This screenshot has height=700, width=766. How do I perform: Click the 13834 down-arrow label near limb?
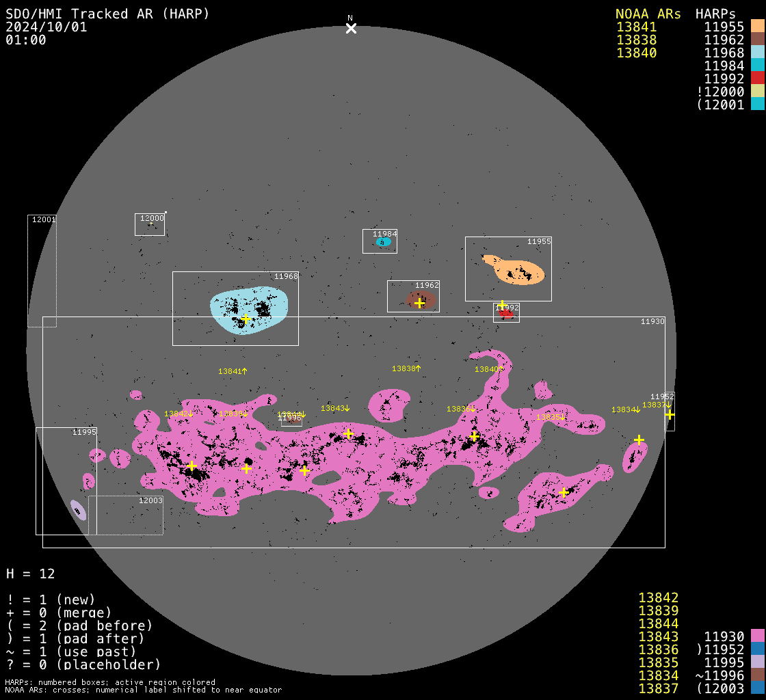coord(626,409)
